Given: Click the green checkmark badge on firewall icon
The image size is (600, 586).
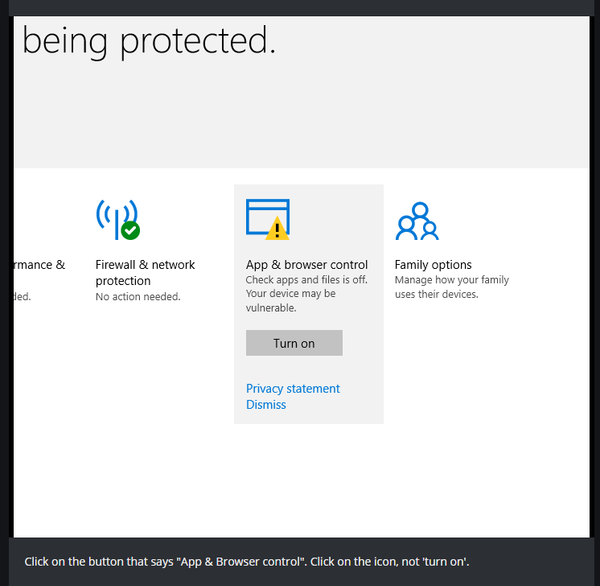Looking at the screenshot, I should click(130, 231).
